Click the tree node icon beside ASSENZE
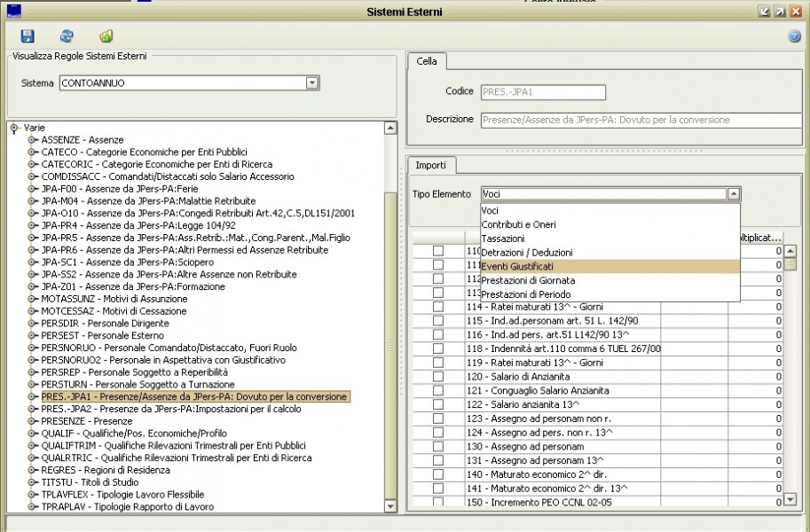Viewport: 810px width, 532px height. 33,140
